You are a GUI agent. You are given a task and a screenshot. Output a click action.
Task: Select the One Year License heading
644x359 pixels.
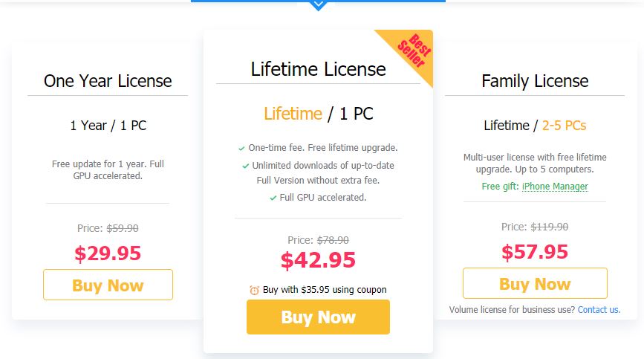(108, 81)
